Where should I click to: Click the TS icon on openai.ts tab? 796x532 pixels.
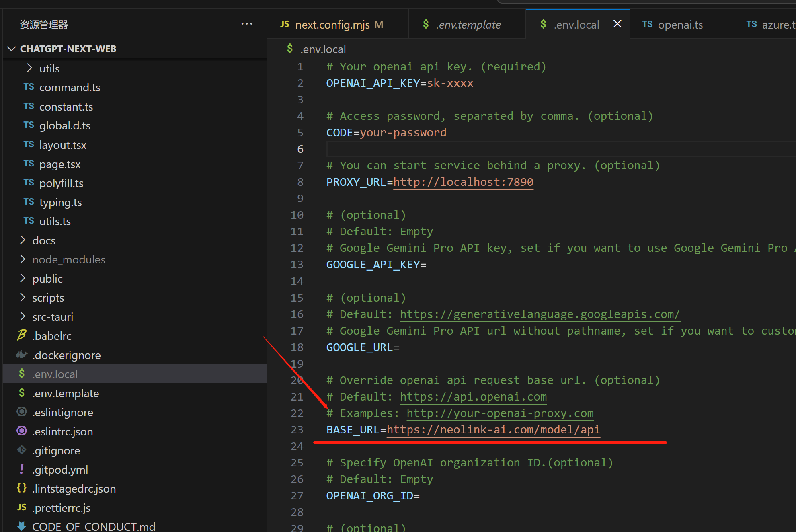(647, 24)
